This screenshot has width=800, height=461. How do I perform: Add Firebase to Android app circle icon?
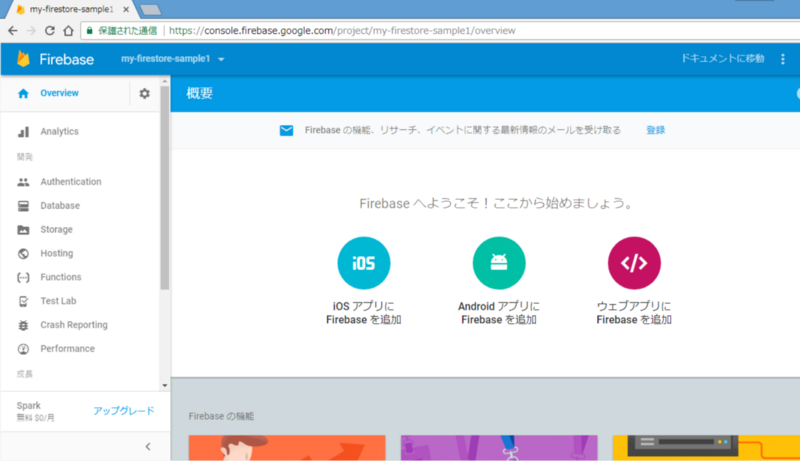[x=499, y=263]
